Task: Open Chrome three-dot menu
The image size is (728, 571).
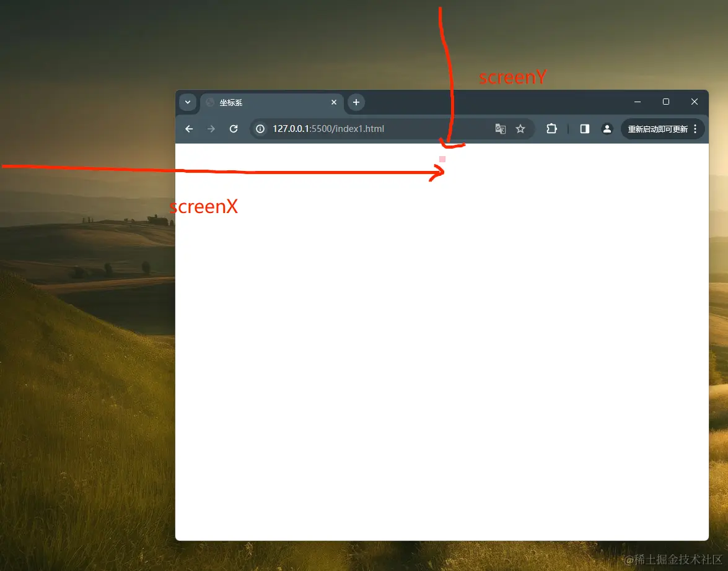Action: (695, 129)
